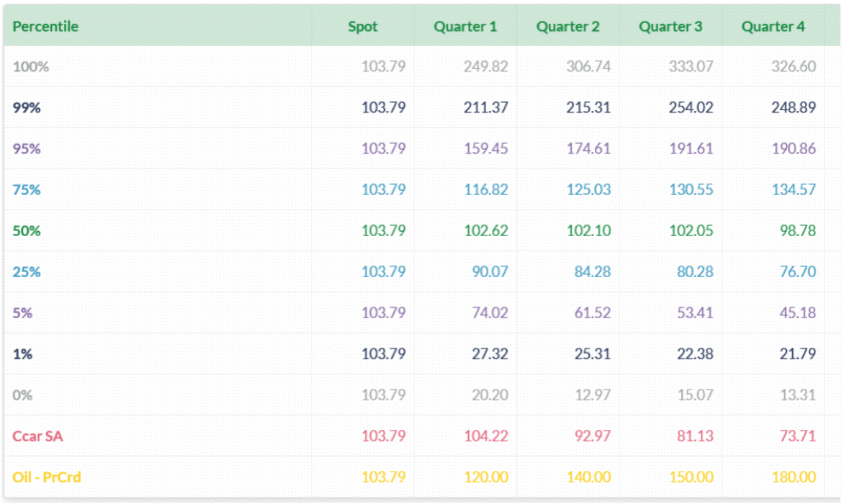Click the Quarter 3 column header
The width and height of the screenshot is (844, 504).
[x=671, y=27]
